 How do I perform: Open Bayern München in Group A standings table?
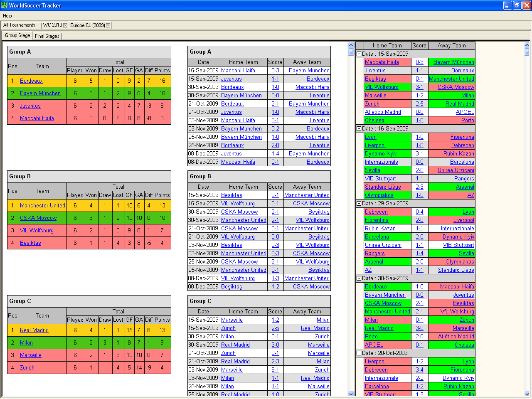pyautogui.click(x=40, y=94)
